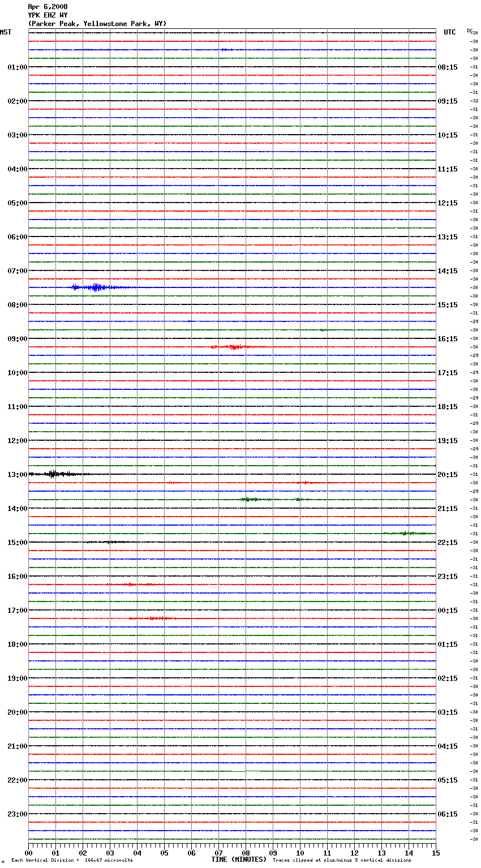Click the "10:00" MST time label
Image resolution: width=481 pixels, height=868 pixels.
[x=18, y=373]
